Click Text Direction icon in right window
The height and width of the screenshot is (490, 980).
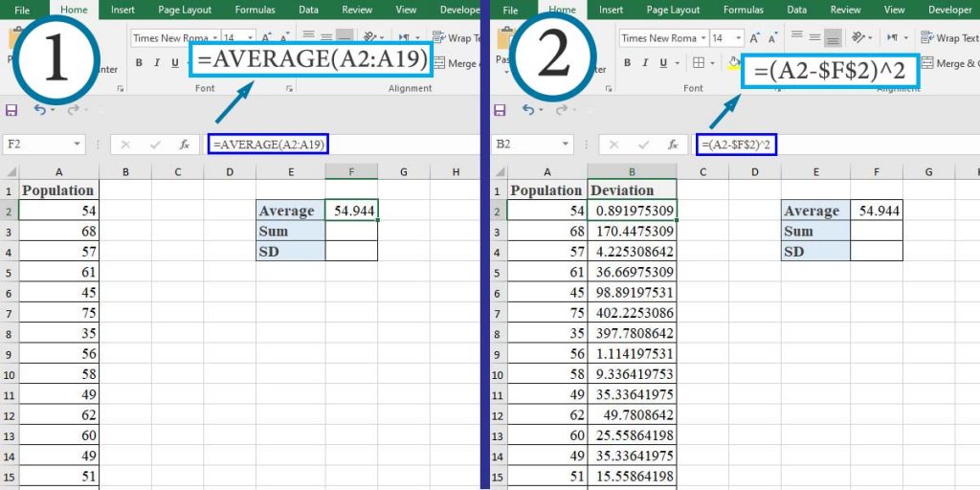click(x=892, y=38)
